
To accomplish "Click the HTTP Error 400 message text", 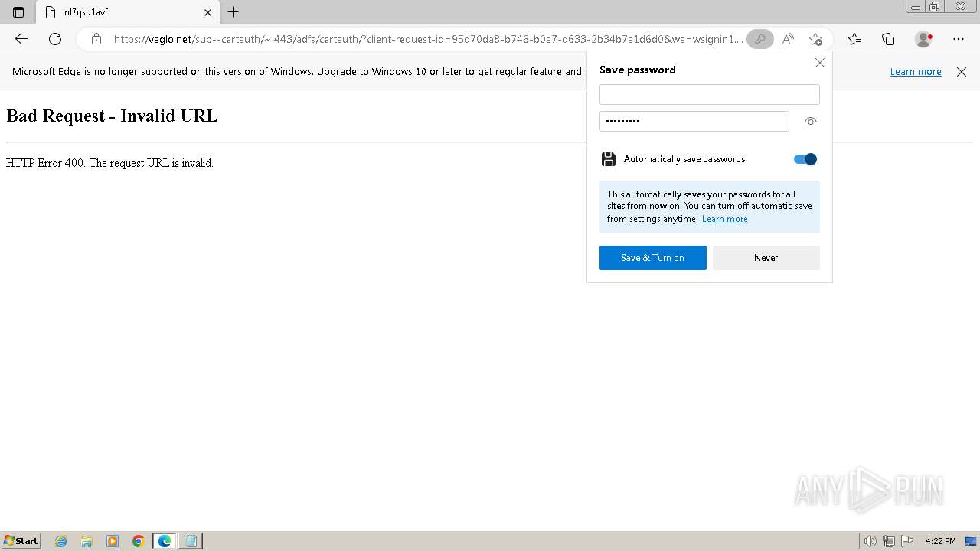I will coord(109,163).
